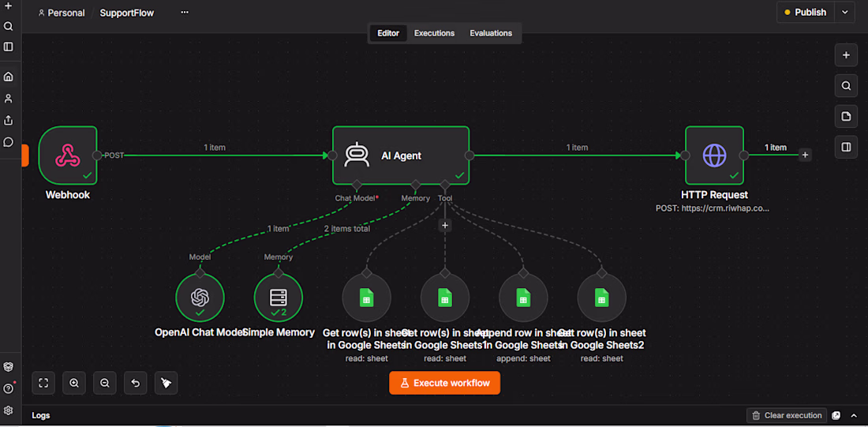Open the Personal user icon in the sidebar
The height and width of the screenshot is (427, 868).
(9, 99)
